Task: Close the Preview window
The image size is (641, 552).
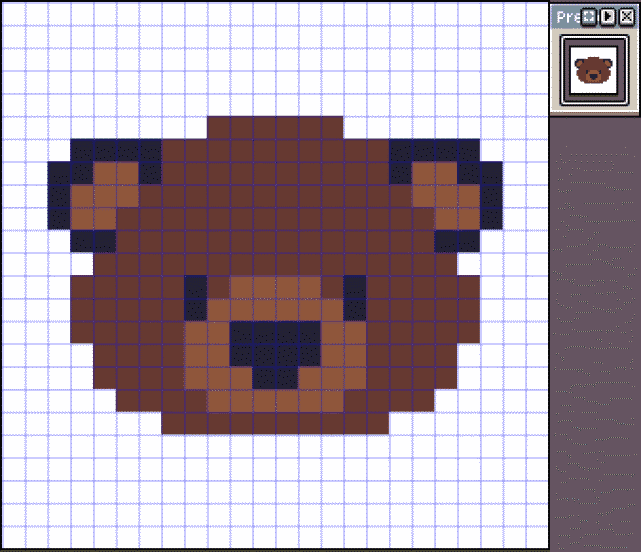Action: [x=627, y=17]
